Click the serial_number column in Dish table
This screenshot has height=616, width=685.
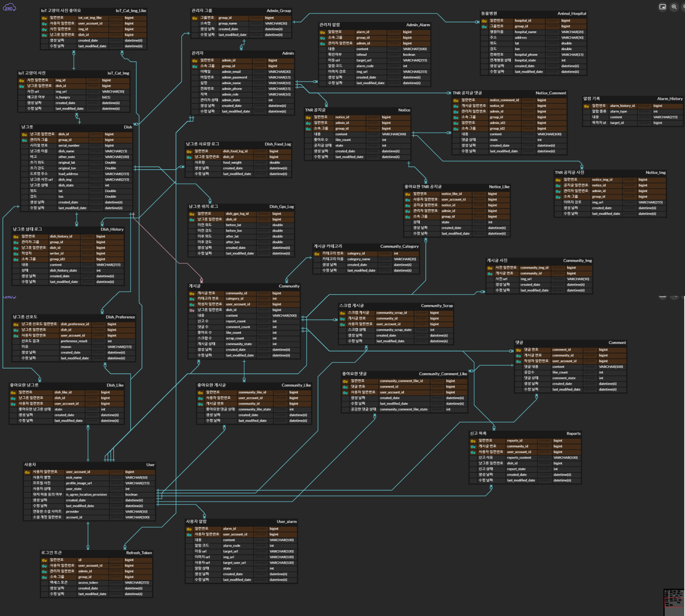[x=69, y=145]
